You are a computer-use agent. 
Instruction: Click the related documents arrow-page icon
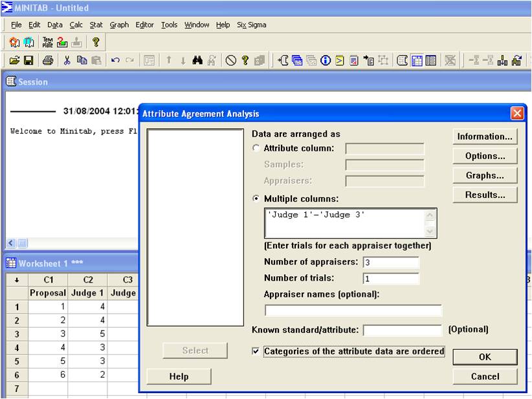pyautogui.click(x=368, y=61)
